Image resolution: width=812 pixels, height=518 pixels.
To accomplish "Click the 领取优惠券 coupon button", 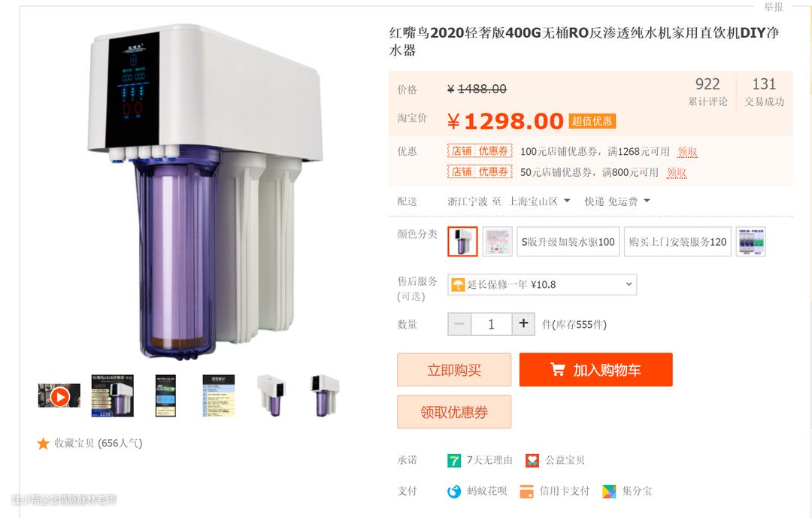I will 454,412.
